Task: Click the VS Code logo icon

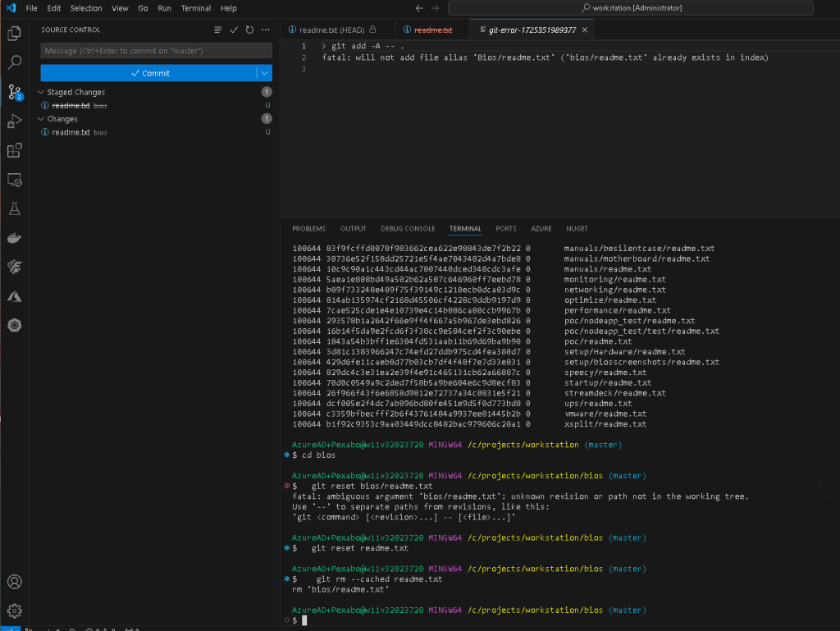Action: (x=11, y=8)
